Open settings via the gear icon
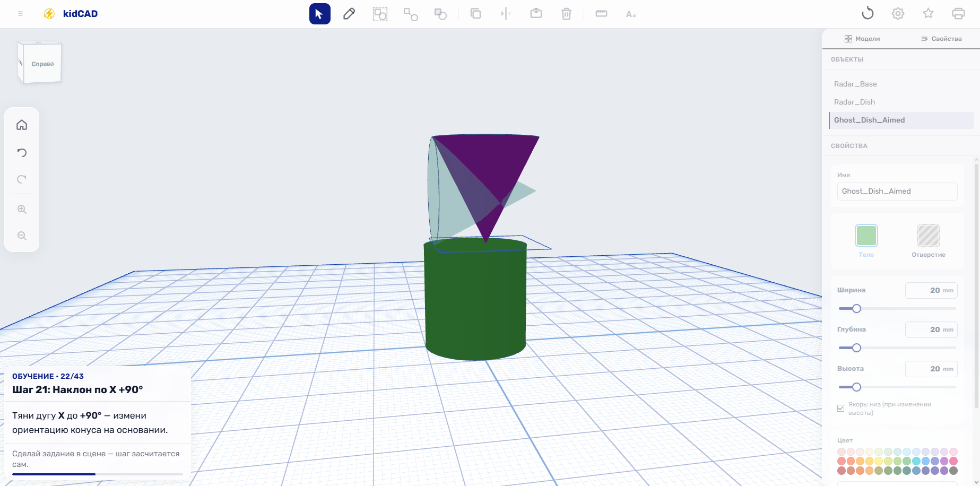 (x=898, y=13)
